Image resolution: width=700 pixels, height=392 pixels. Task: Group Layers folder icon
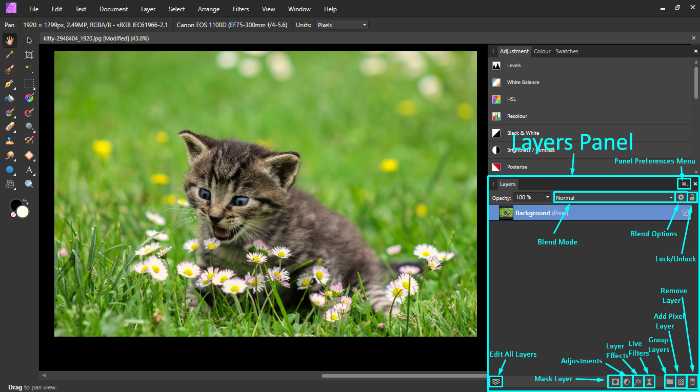click(x=670, y=381)
